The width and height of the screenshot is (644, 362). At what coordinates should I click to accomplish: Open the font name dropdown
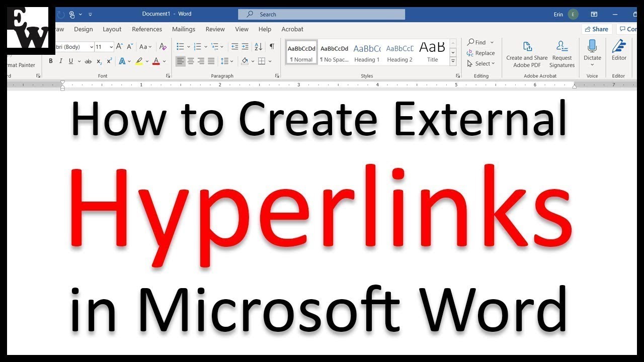coord(92,47)
